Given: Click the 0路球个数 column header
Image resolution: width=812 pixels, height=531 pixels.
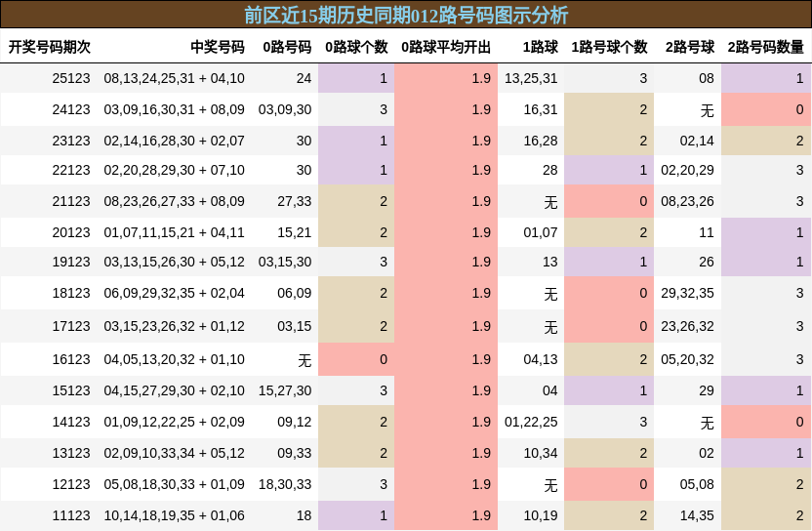Looking at the screenshot, I should tap(356, 47).
